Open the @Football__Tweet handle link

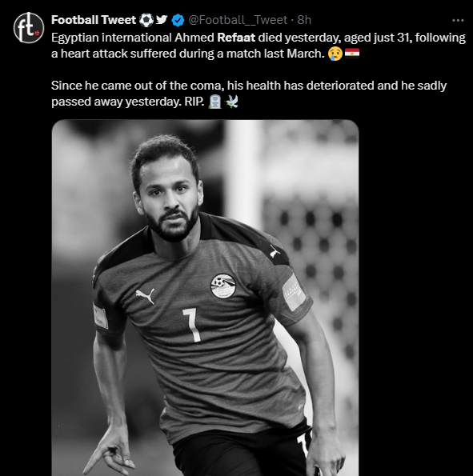tap(238, 20)
